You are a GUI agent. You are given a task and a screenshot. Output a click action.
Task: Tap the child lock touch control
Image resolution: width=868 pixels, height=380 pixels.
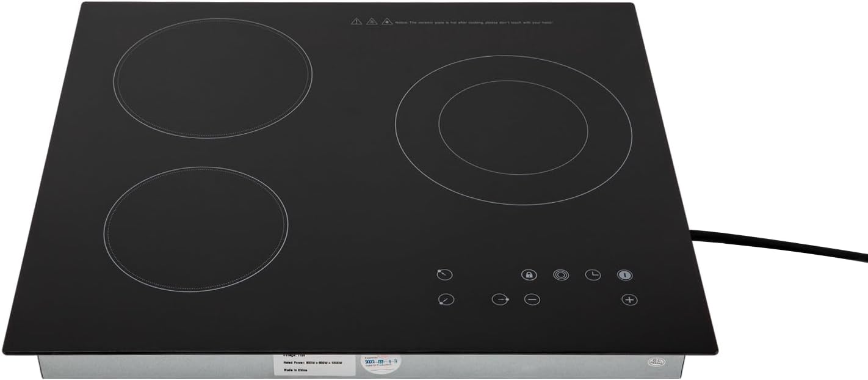point(529,274)
